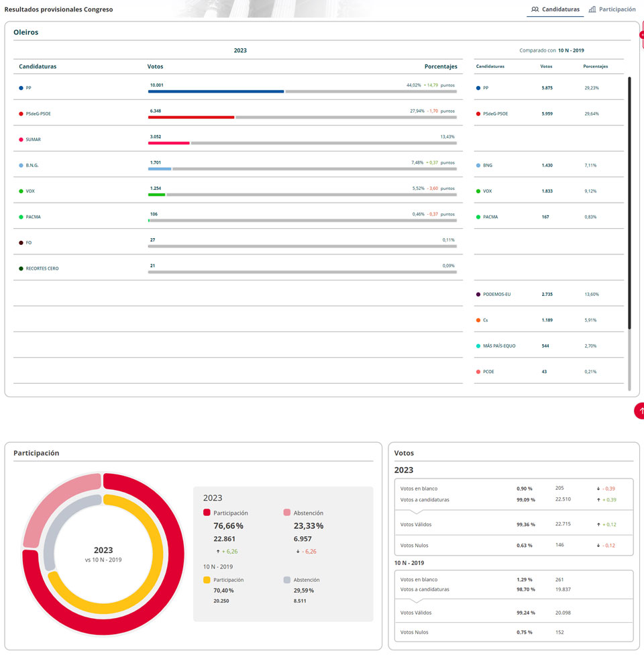
Task: Click Votos Nulos 2019 value 152
Action: coord(559,632)
